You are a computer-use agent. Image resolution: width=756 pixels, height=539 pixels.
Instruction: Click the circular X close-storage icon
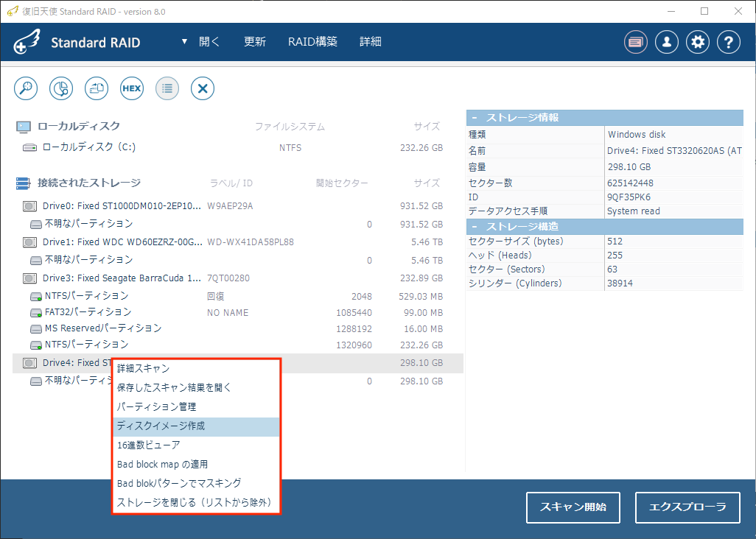click(x=203, y=88)
